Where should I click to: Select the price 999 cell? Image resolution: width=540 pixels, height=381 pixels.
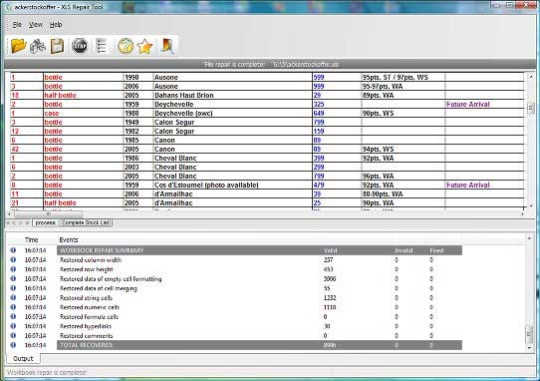click(x=337, y=86)
